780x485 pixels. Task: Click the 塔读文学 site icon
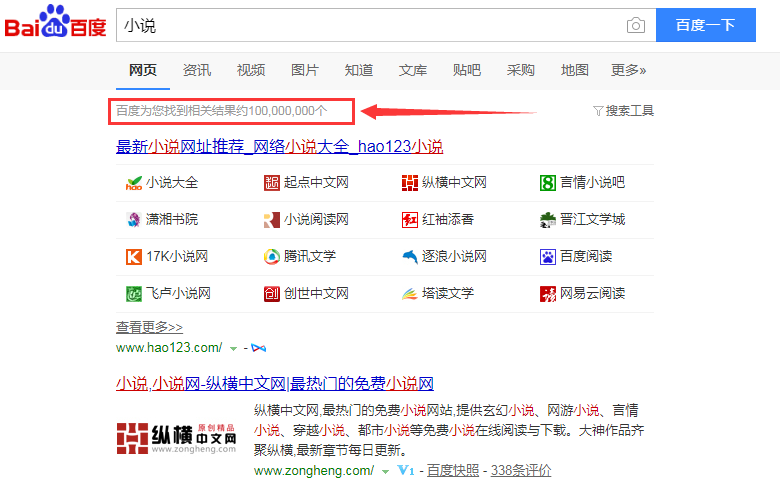409,294
